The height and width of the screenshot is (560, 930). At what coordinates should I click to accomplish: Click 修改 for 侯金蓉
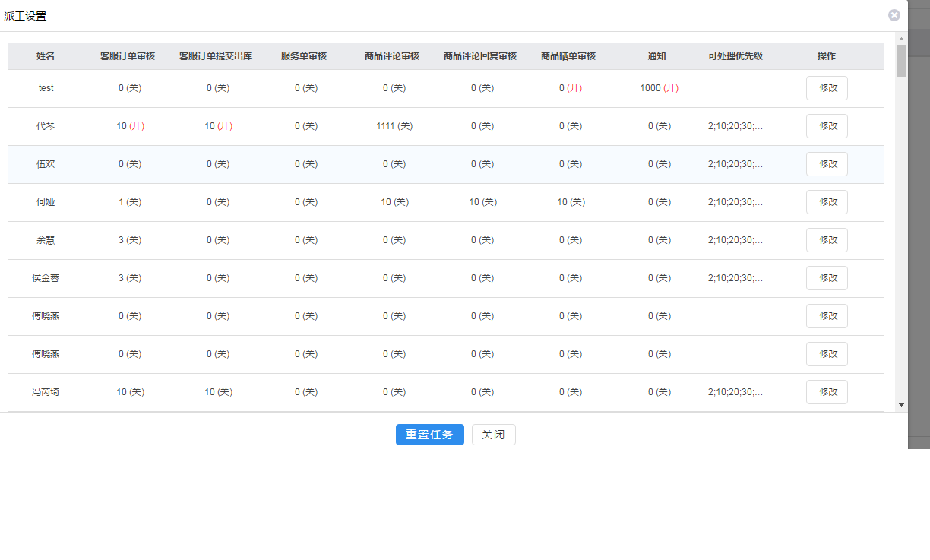tap(827, 278)
